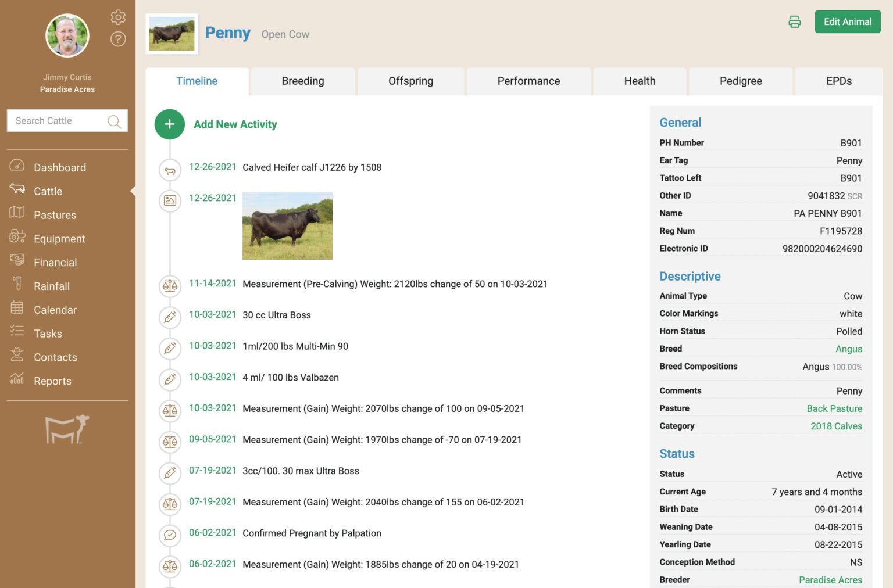Open the Back Pasture link

click(x=834, y=408)
